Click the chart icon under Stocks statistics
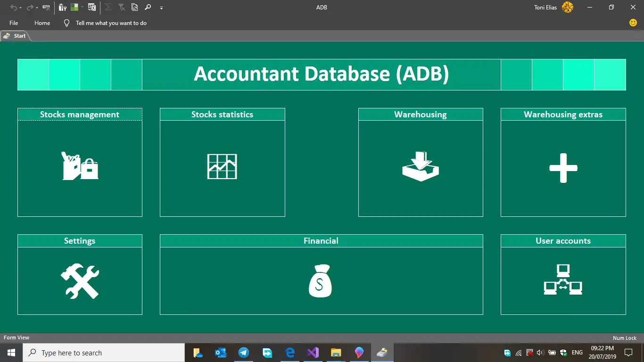This screenshot has height=362, width=644. pos(222,166)
